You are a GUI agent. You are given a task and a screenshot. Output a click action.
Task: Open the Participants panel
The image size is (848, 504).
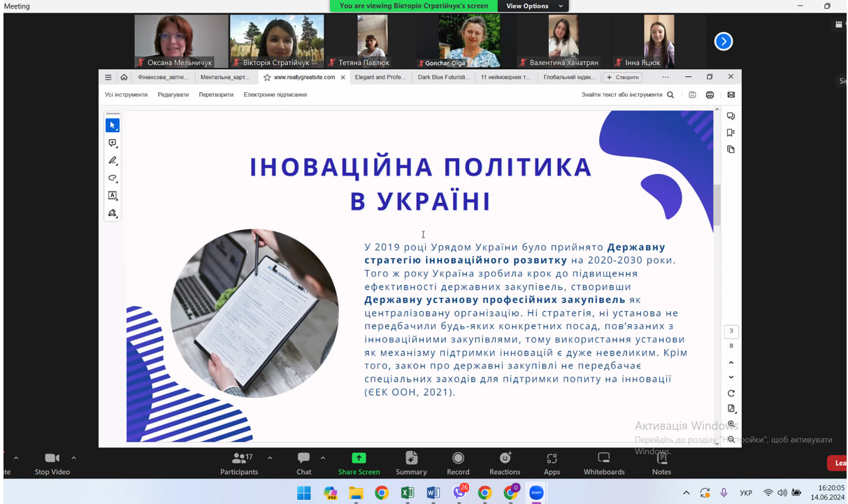coord(239,463)
